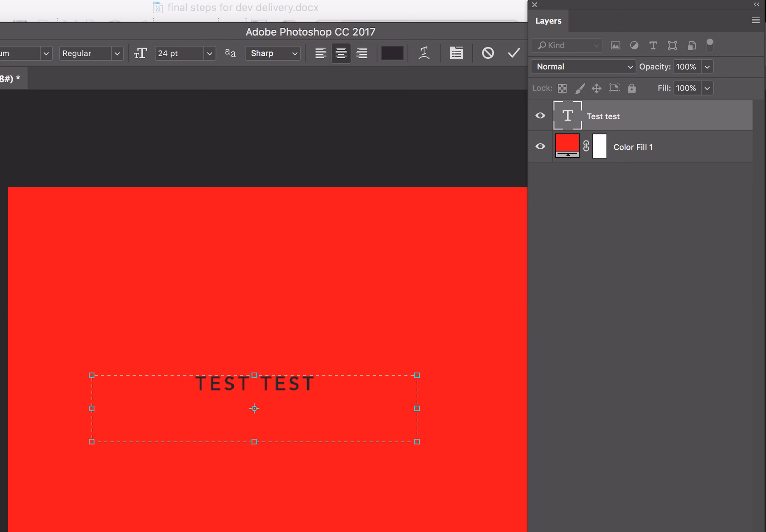Viewport: 766px width, 532px height.
Task: Open the text color swatch picker
Action: point(392,53)
